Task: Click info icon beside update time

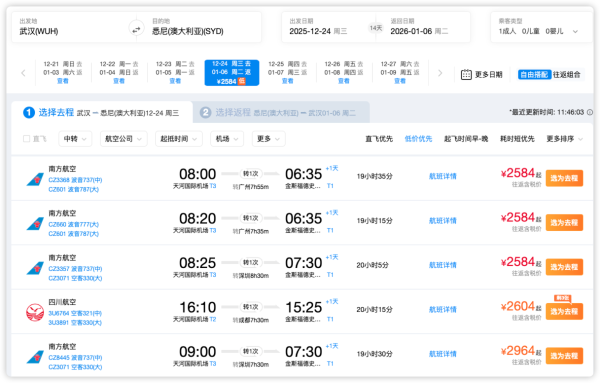Action: (x=590, y=112)
